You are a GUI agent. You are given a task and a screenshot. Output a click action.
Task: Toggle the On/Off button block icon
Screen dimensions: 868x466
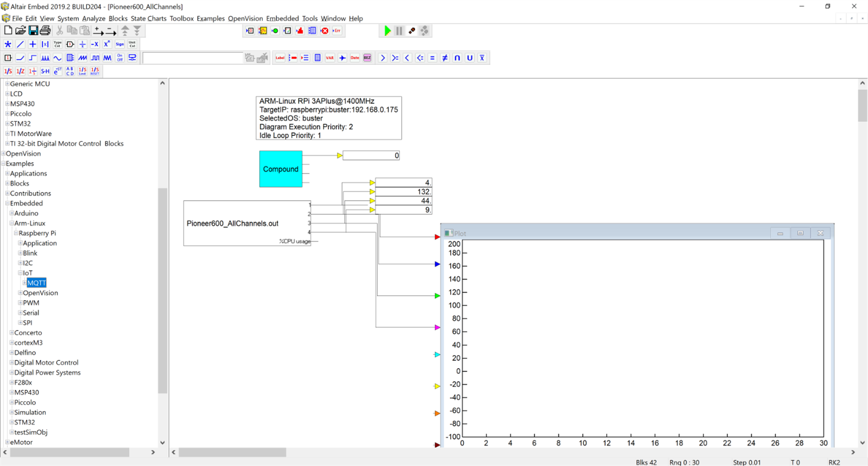coord(119,58)
